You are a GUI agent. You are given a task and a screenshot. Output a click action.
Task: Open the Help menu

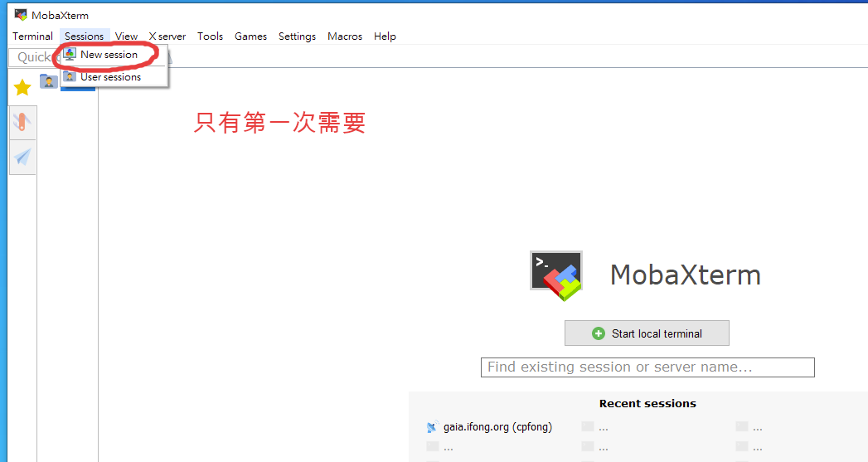(385, 36)
